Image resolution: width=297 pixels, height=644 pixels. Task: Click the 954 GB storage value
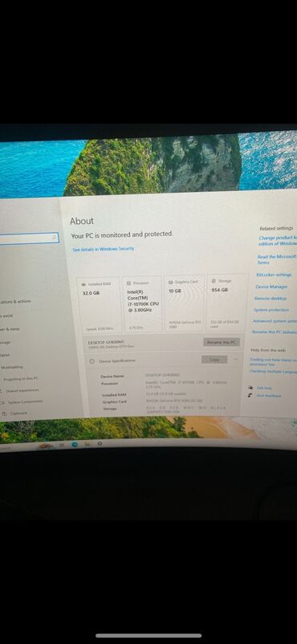pyautogui.click(x=219, y=290)
